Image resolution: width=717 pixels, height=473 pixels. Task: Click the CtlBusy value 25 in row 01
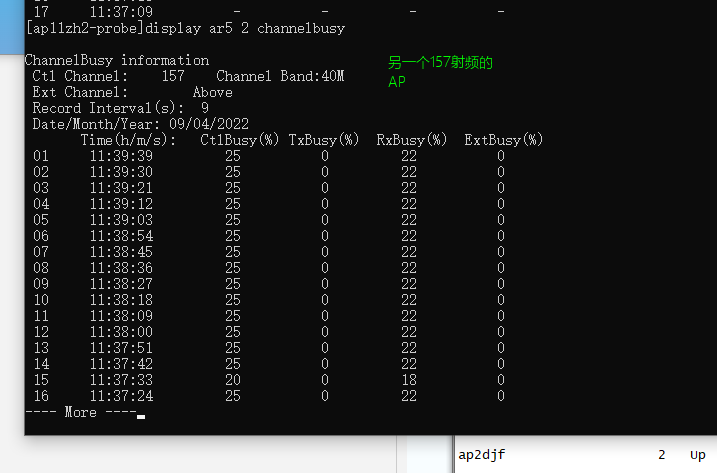coord(233,156)
